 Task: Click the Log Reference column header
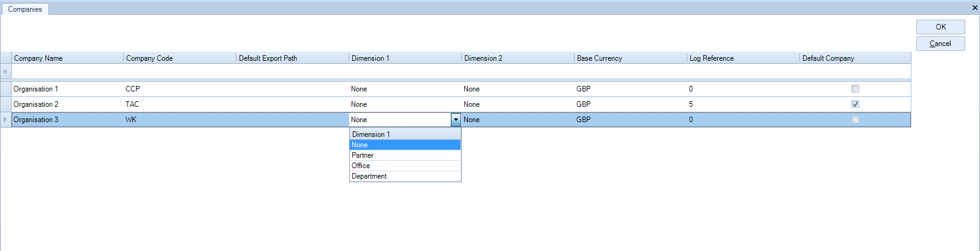click(x=744, y=58)
